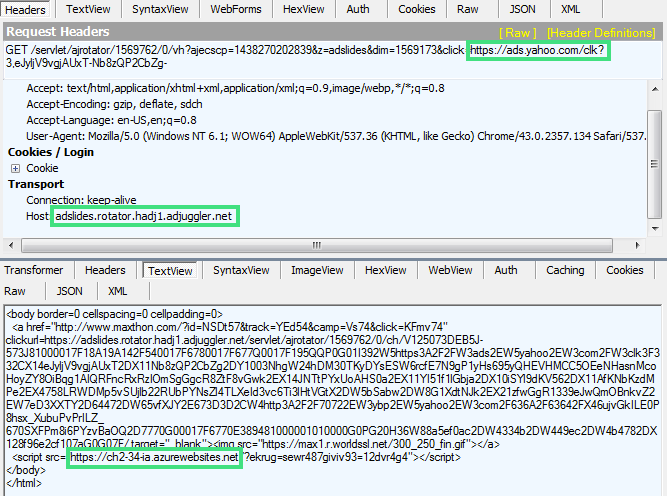This screenshot has width=667, height=496.
Task: Select the Accept-Encoding header line
Action: coord(114,104)
